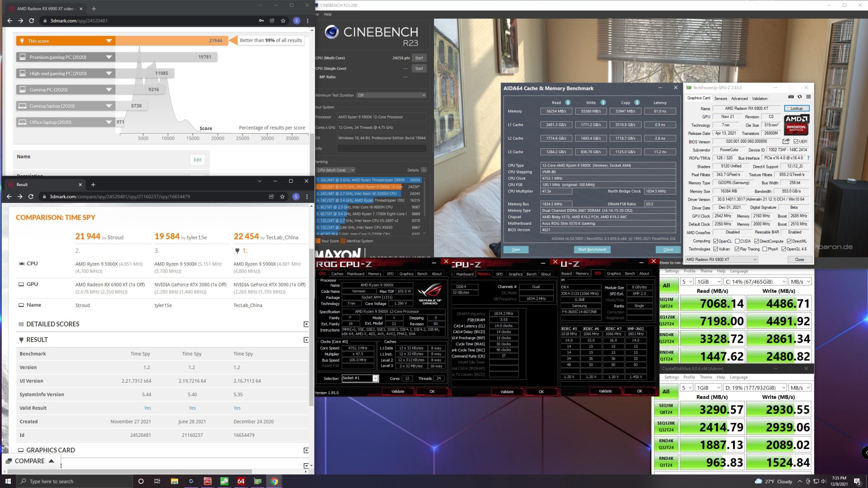Click the Lookup button in GPU-Z
This screenshot has width=868, height=488.
(796, 108)
